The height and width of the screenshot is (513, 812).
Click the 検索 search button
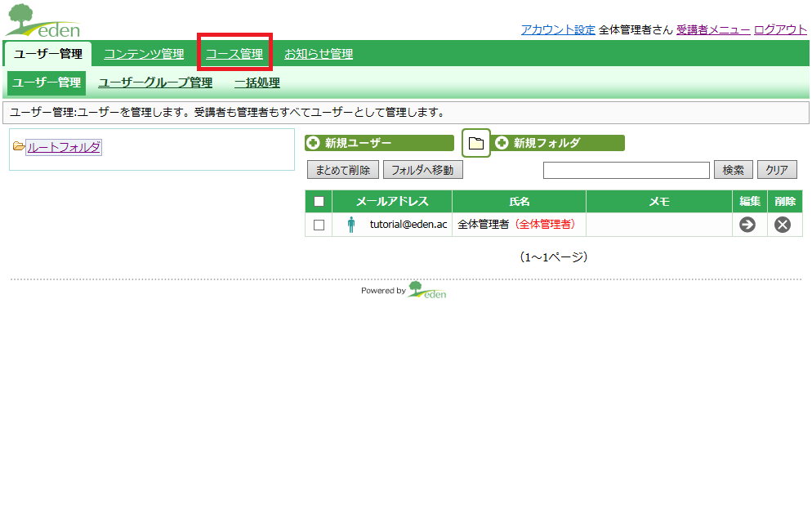[x=734, y=170]
